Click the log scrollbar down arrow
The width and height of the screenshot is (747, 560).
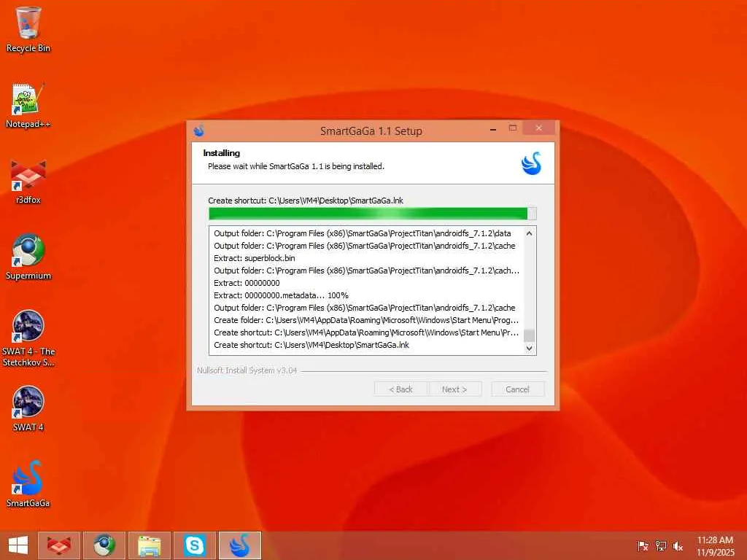(530, 348)
